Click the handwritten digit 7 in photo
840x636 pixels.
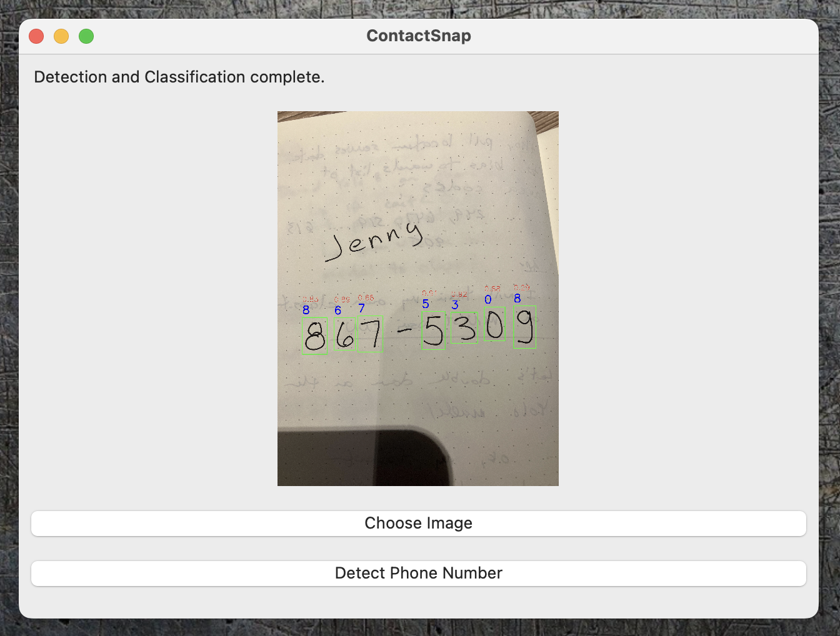[371, 334]
